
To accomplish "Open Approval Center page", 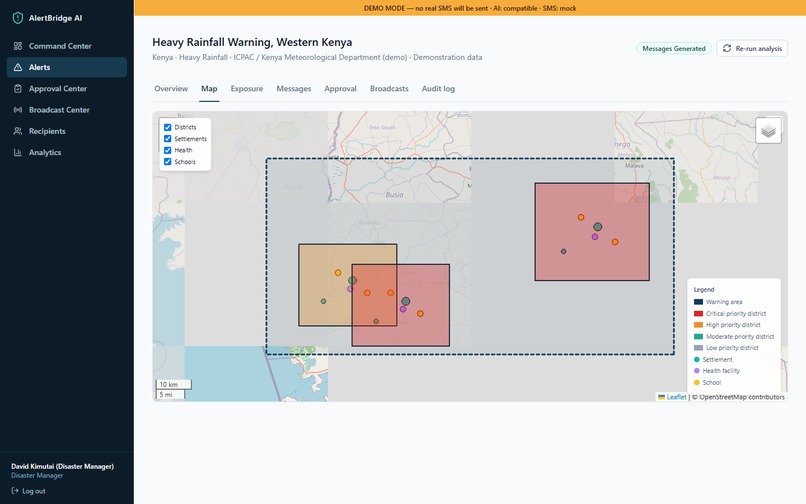I will [x=67, y=88].
